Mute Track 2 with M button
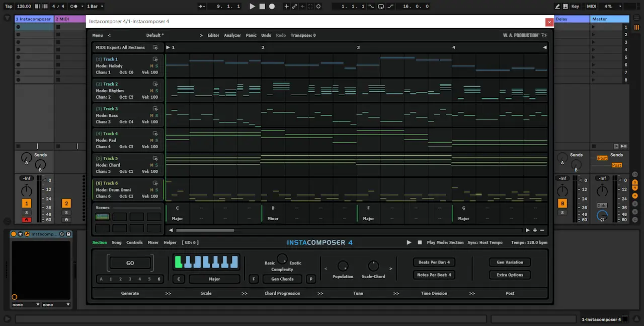The height and width of the screenshot is (326, 644). [151, 91]
